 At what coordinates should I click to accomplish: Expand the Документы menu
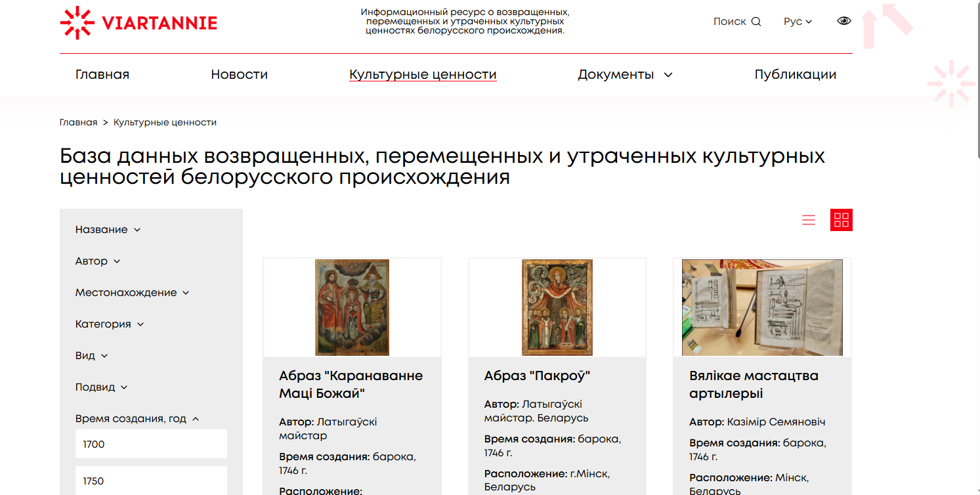625,74
